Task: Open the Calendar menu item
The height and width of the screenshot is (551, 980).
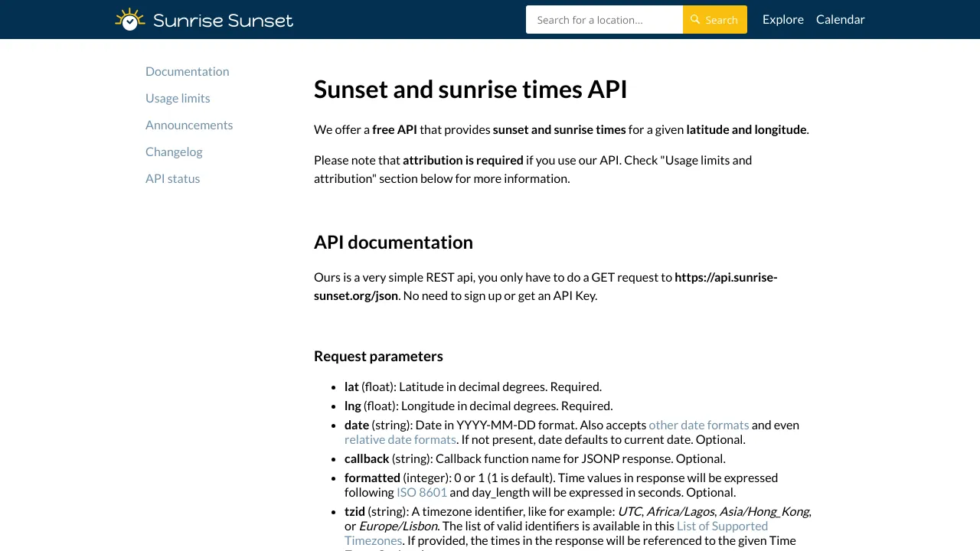Action: 841,19
